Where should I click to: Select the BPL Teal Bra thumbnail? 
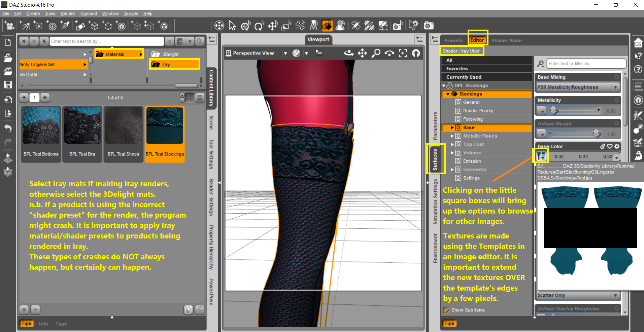pyautogui.click(x=82, y=134)
